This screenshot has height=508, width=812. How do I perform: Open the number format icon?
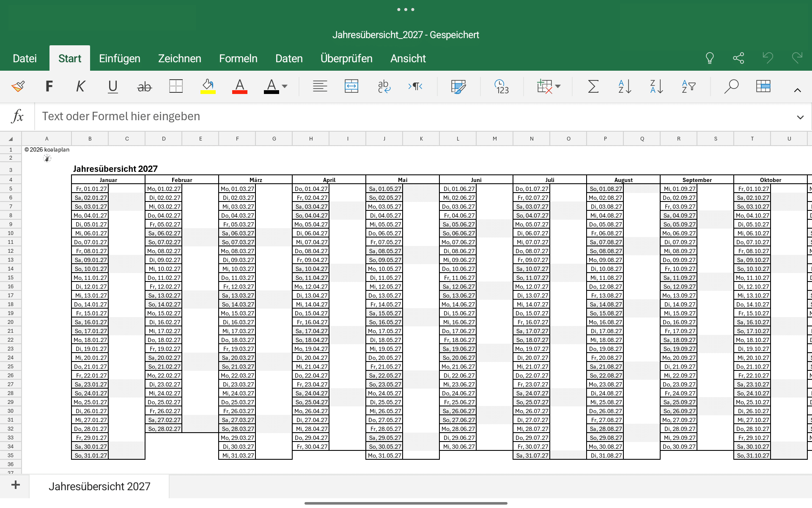pyautogui.click(x=502, y=86)
